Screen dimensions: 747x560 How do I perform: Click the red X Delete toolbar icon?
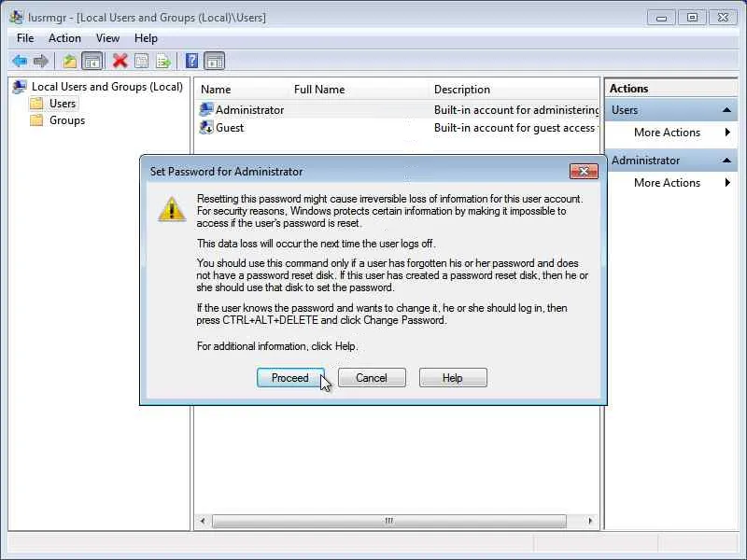120,61
